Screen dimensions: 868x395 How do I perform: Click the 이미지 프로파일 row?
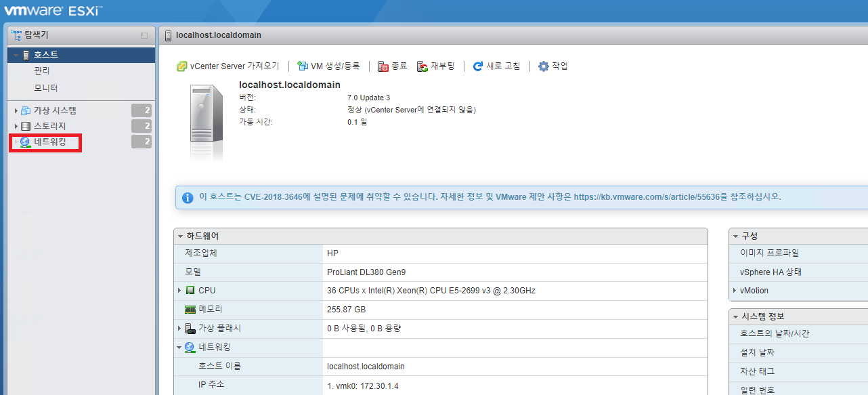pos(798,253)
